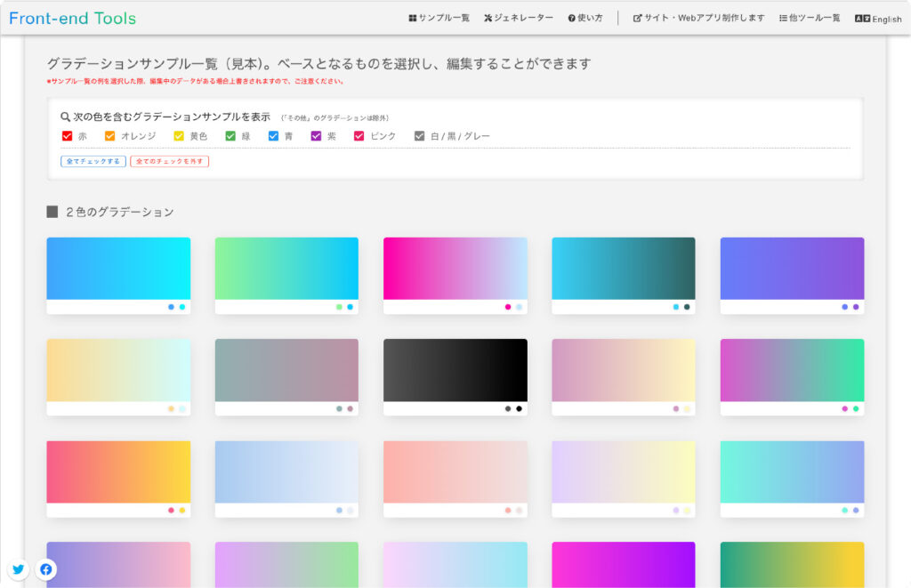
Task: Click the tools icon beside ジェネレーター
Action: pyautogui.click(x=488, y=18)
